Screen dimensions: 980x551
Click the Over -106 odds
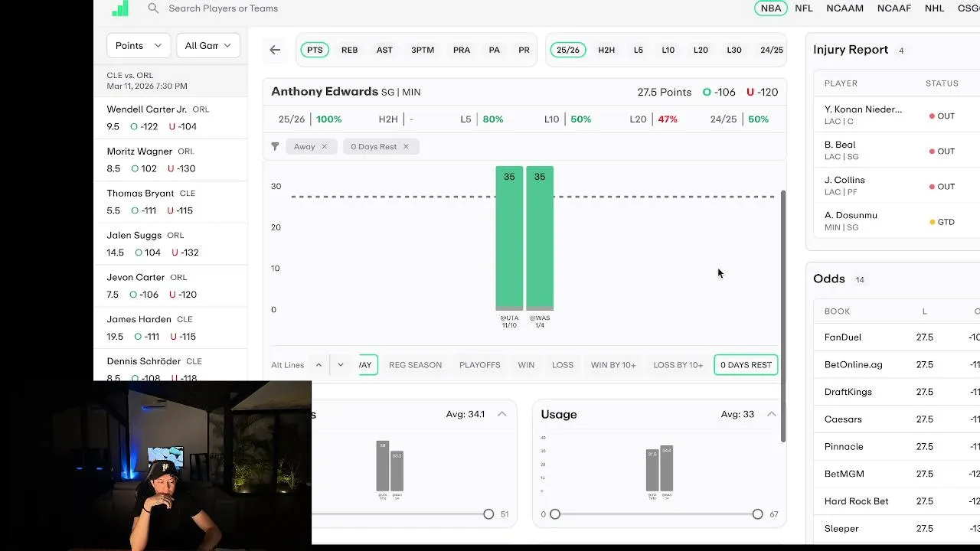(719, 92)
